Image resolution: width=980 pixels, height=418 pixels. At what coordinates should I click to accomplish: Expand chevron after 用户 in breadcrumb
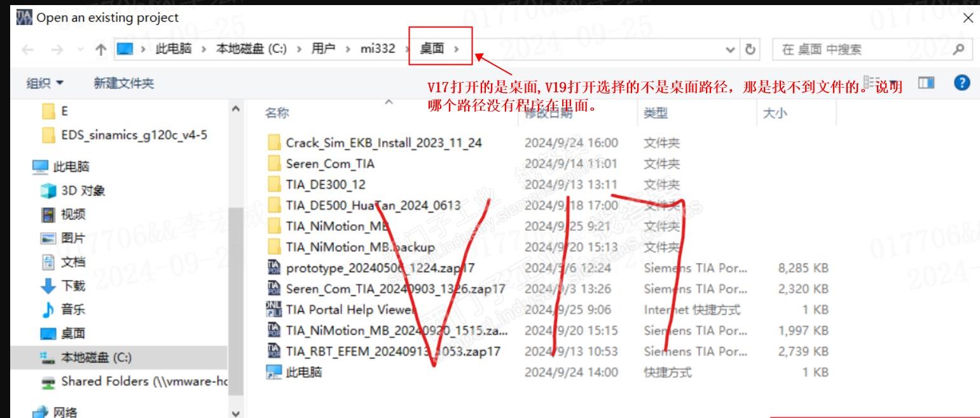point(347,49)
